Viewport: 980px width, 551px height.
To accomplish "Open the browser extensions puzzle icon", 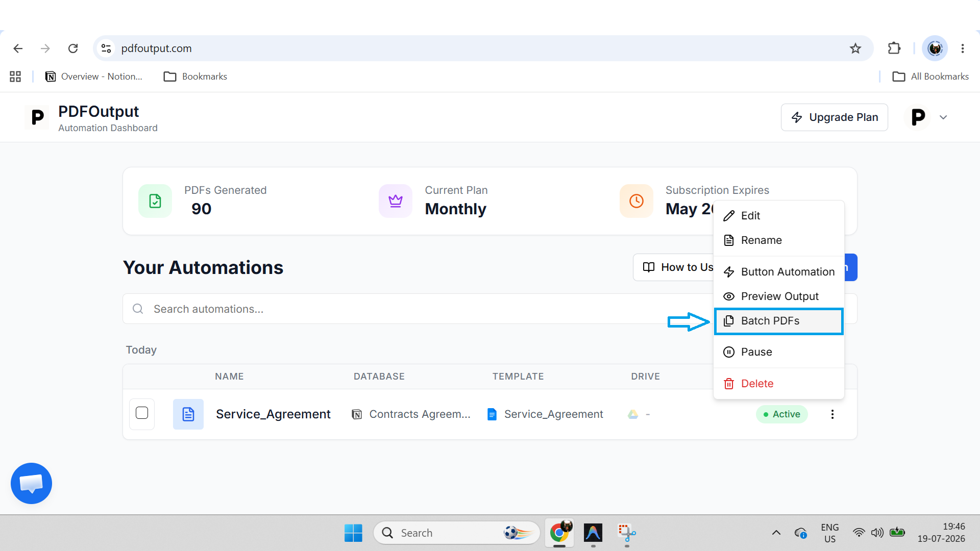I will pos(894,48).
